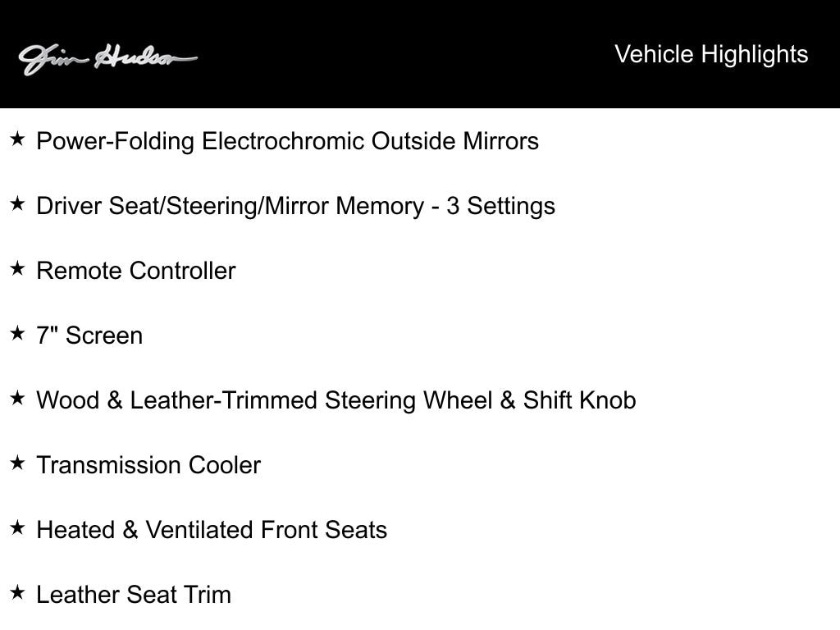
Task: Open the Jim Hudson signature logo
Action: click(107, 58)
